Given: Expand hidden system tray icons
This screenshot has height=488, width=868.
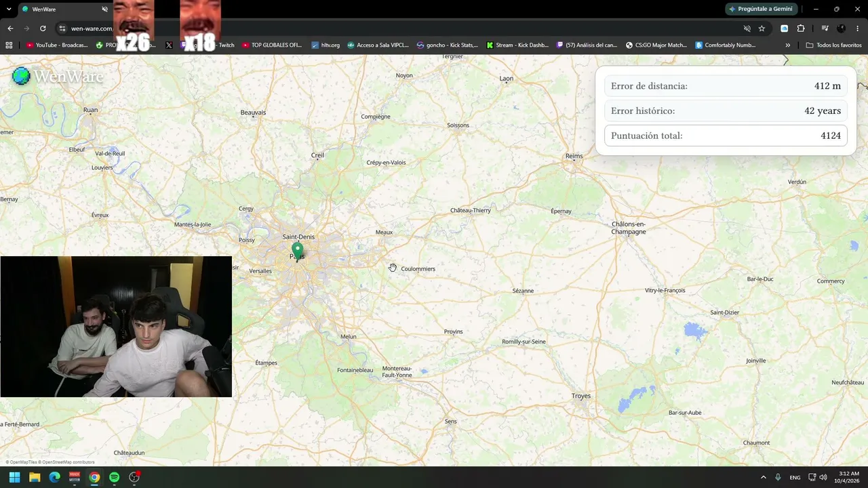Looking at the screenshot, I should (x=763, y=477).
